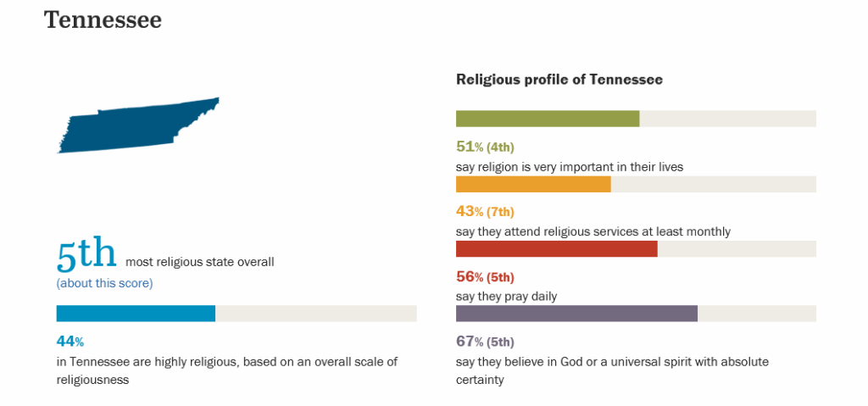This screenshot has width=868, height=406.
Task: Click the "Tennessee" page heading
Action: click(x=103, y=20)
